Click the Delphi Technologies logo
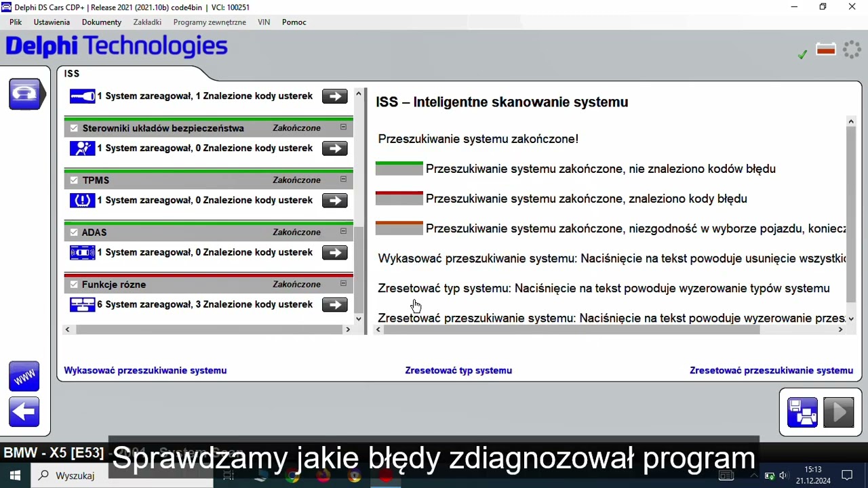868x488 pixels. click(x=117, y=47)
